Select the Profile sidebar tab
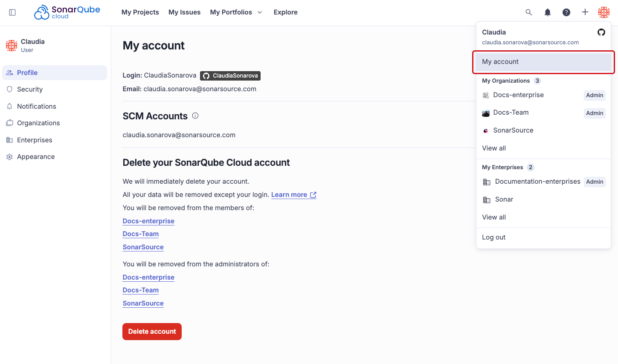The image size is (618, 364). click(x=55, y=72)
